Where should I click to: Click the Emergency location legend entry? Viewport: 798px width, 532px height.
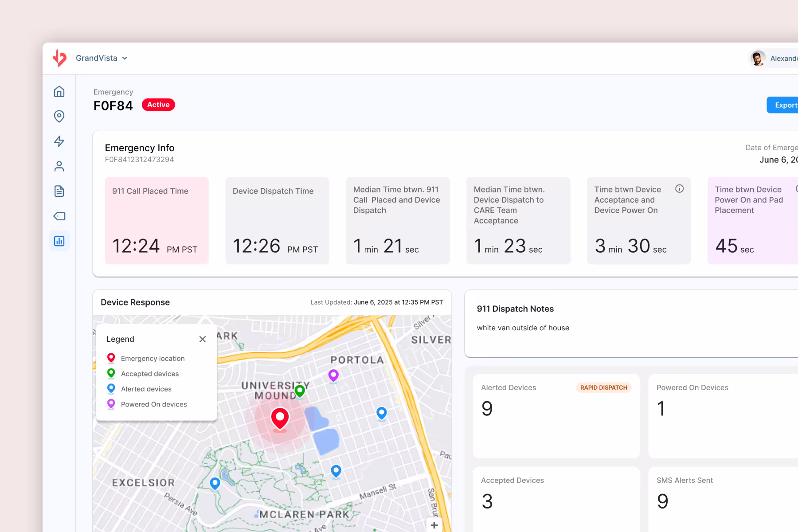(146, 358)
